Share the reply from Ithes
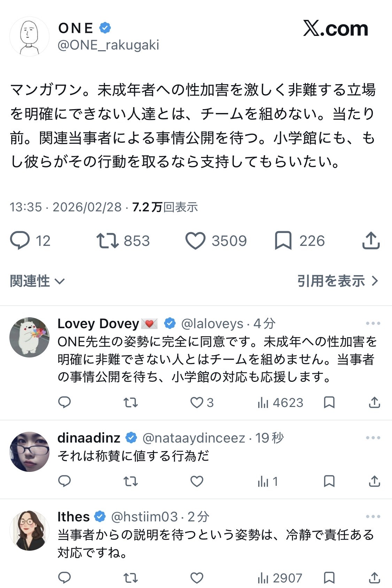This screenshot has height=588, width=392. [x=374, y=578]
